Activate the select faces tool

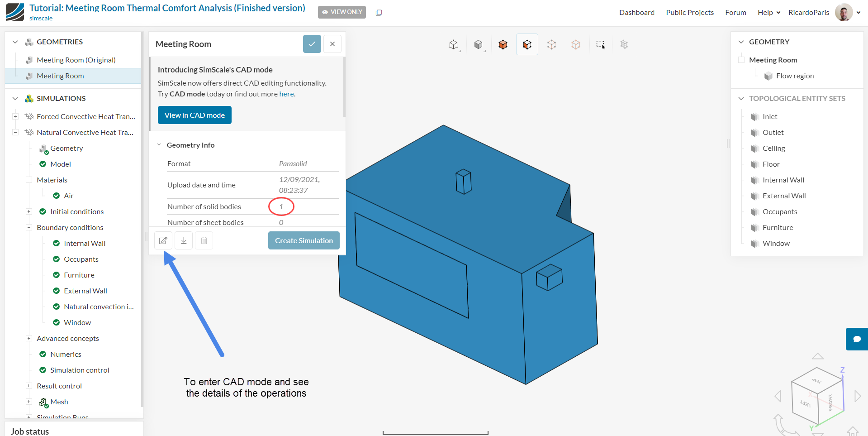point(527,44)
